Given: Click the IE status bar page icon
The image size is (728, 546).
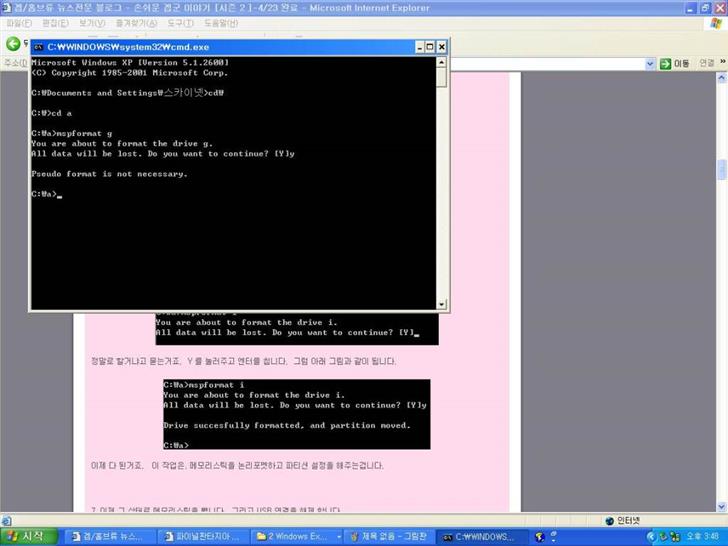Looking at the screenshot, I should [6, 520].
